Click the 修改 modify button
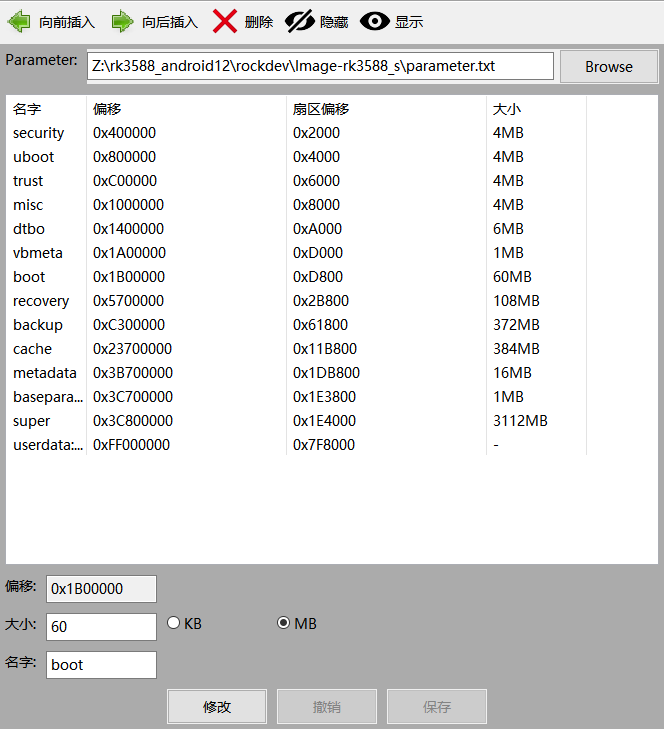The width and height of the screenshot is (664, 729). pos(217,707)
